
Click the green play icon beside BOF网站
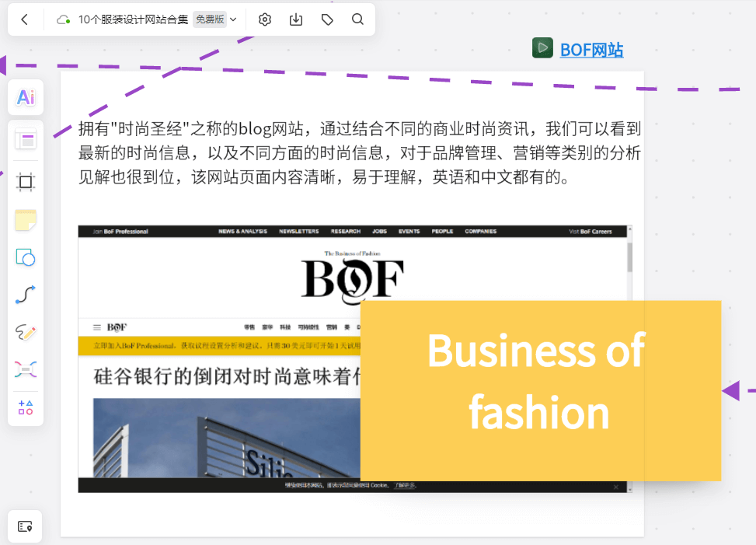[x=542, y=47]
